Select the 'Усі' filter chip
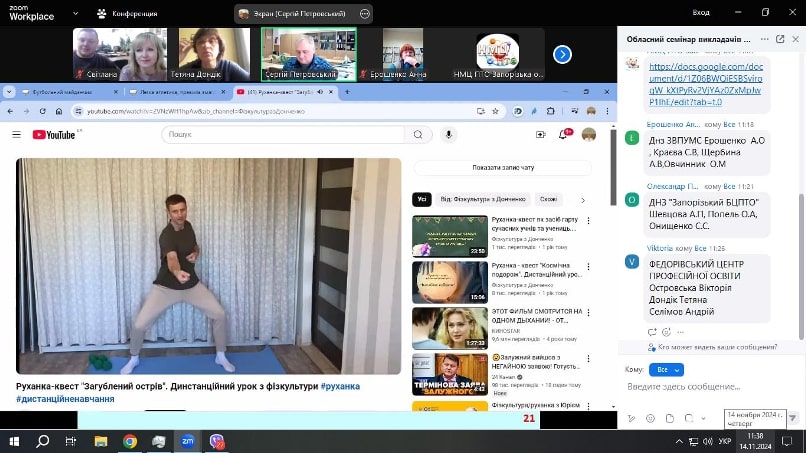Image resolution: width=806 pixels, height=453 pixels. [x=422, y=200]
